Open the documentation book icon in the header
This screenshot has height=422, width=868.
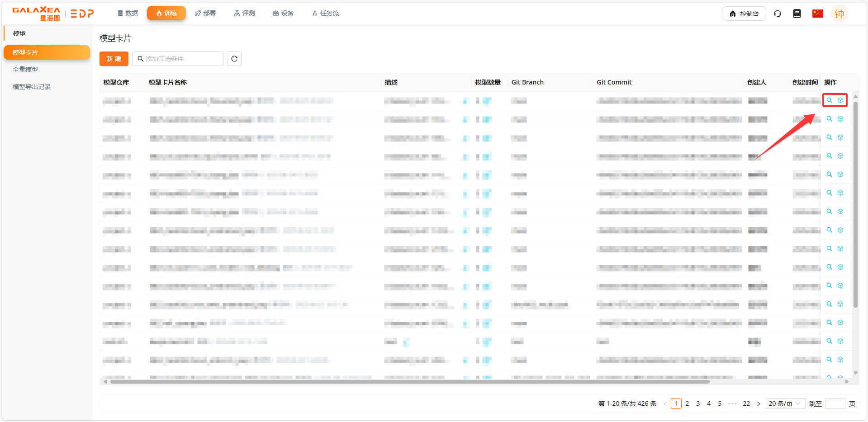click(x=797, y=14)
